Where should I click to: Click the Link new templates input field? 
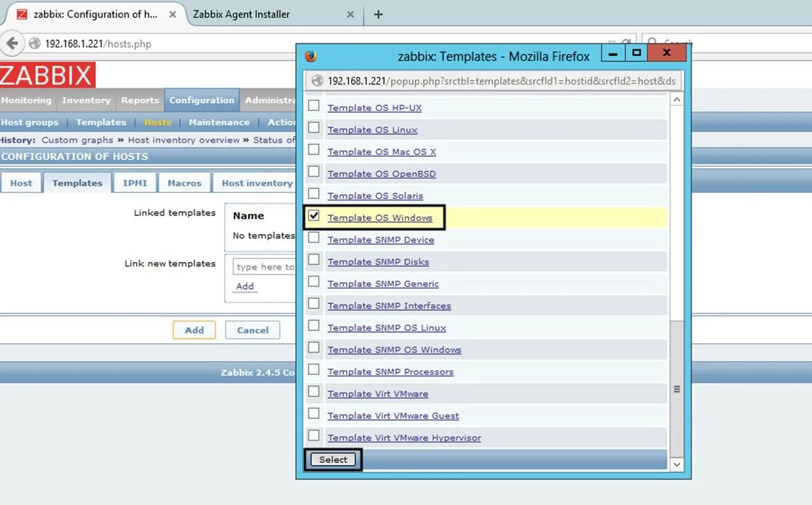tap(264, 267)
